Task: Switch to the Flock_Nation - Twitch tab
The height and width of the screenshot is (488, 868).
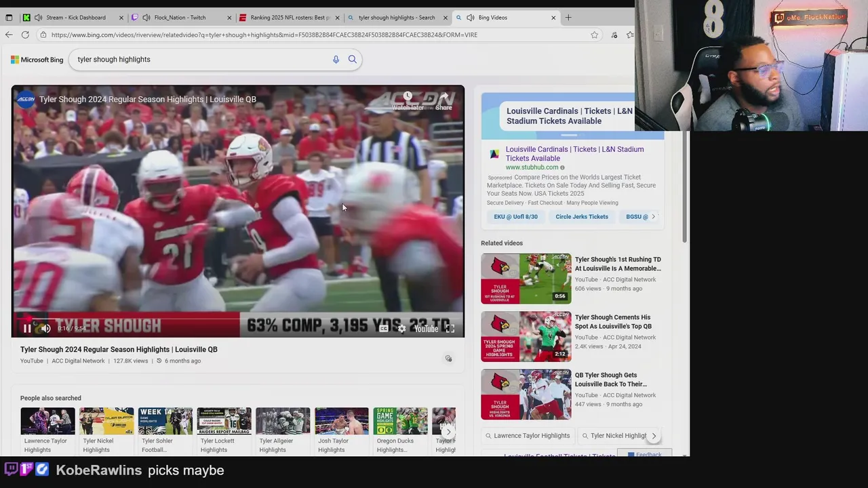Action: [181, 18]
